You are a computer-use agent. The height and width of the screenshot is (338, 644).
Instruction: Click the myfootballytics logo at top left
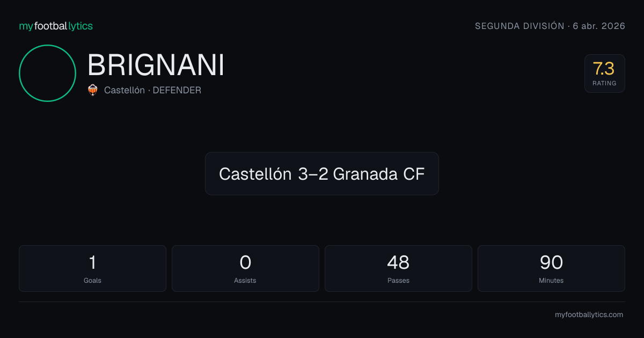point(56,26)
